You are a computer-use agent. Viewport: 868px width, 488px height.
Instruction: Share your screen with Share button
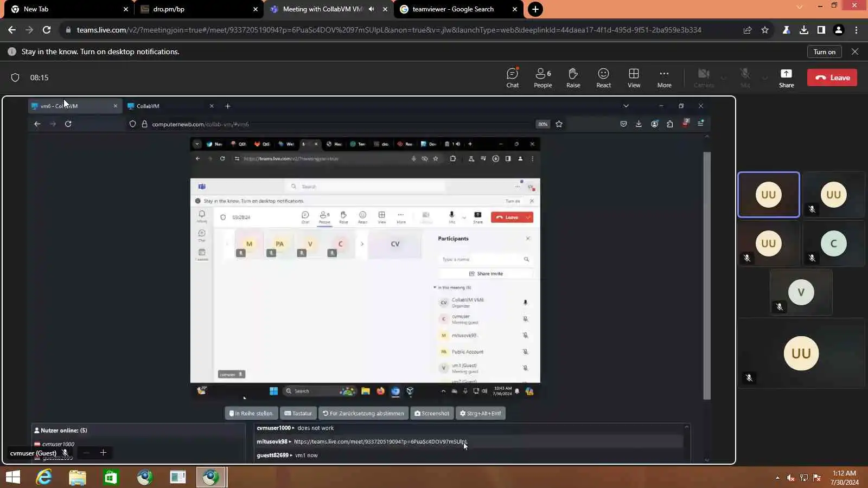786,78
